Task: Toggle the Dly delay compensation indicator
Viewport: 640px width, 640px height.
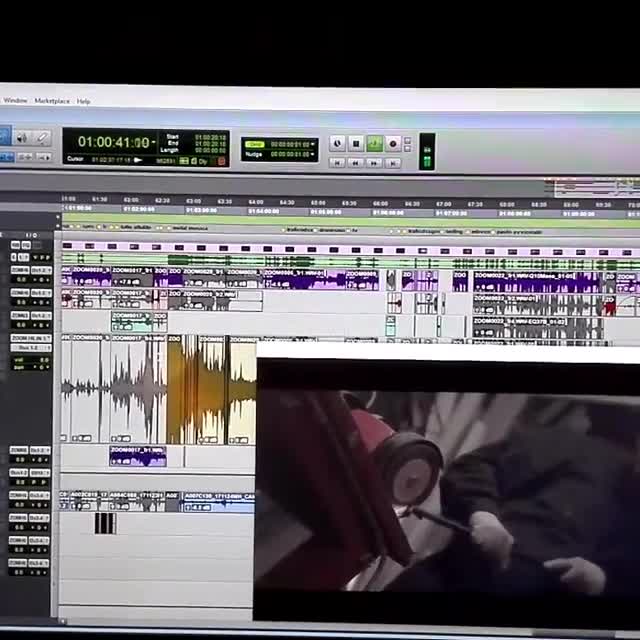Action: point(203,161)
